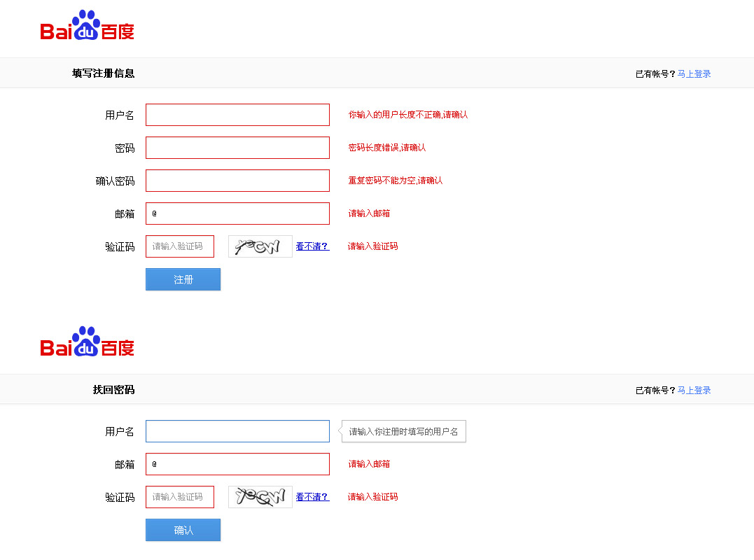Click the 看不清? link in the 找回密码 form
The width and height of the screenshot is (754, 560).
tap(312, 496)
